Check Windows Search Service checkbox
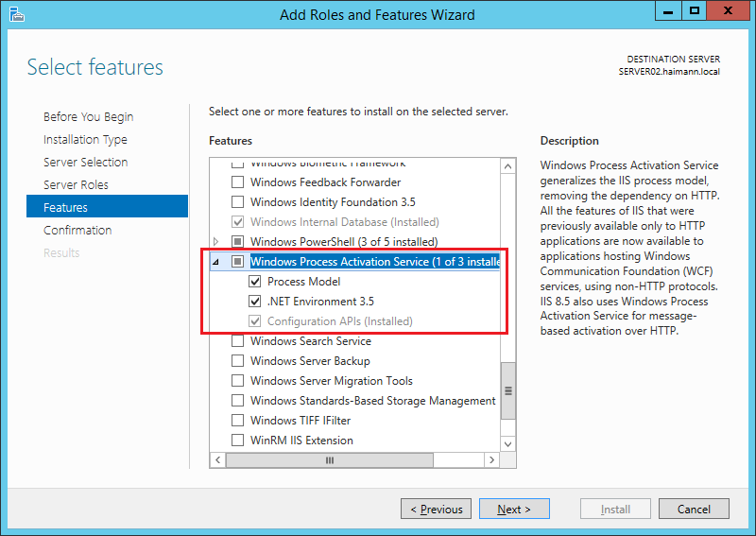 coord(238,341)
